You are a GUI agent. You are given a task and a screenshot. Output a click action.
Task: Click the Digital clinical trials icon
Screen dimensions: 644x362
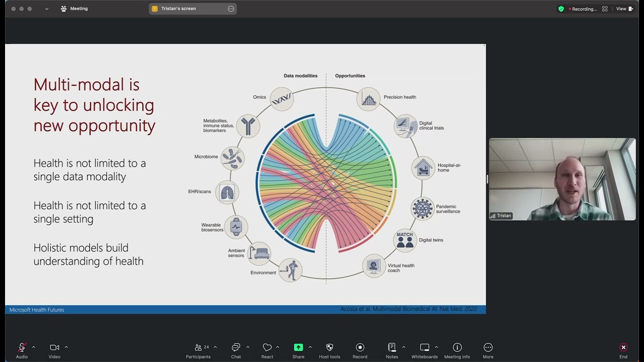tap(406, 126)
